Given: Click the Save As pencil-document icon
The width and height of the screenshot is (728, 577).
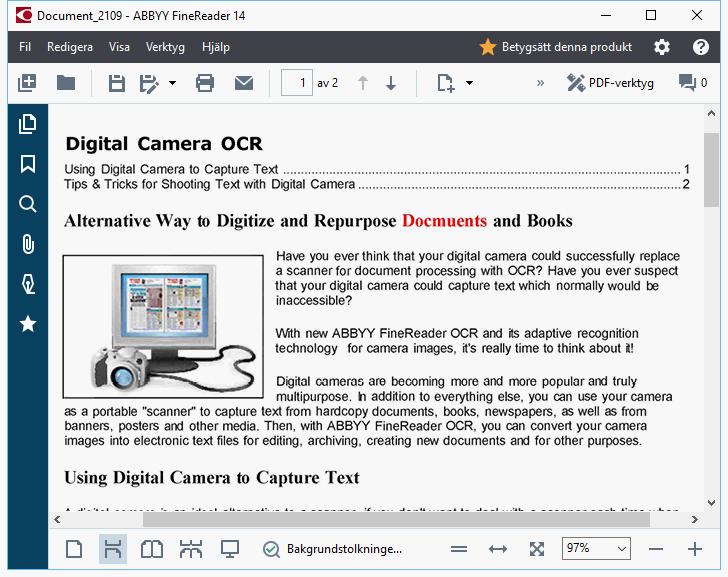Looking at the screenshot, I should pos(149,84).
